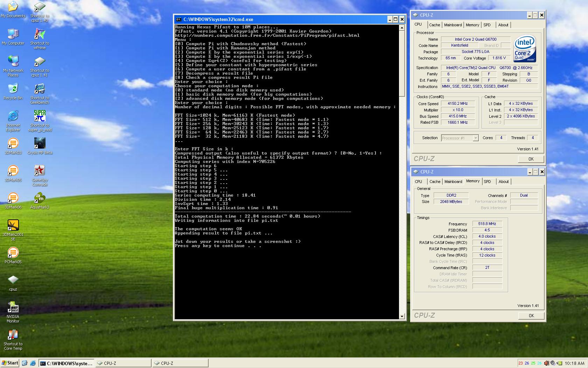588x368 pixels.
Task: Open My Documents desktop icon
Action: pyautogui.click(x=13, y=9)
